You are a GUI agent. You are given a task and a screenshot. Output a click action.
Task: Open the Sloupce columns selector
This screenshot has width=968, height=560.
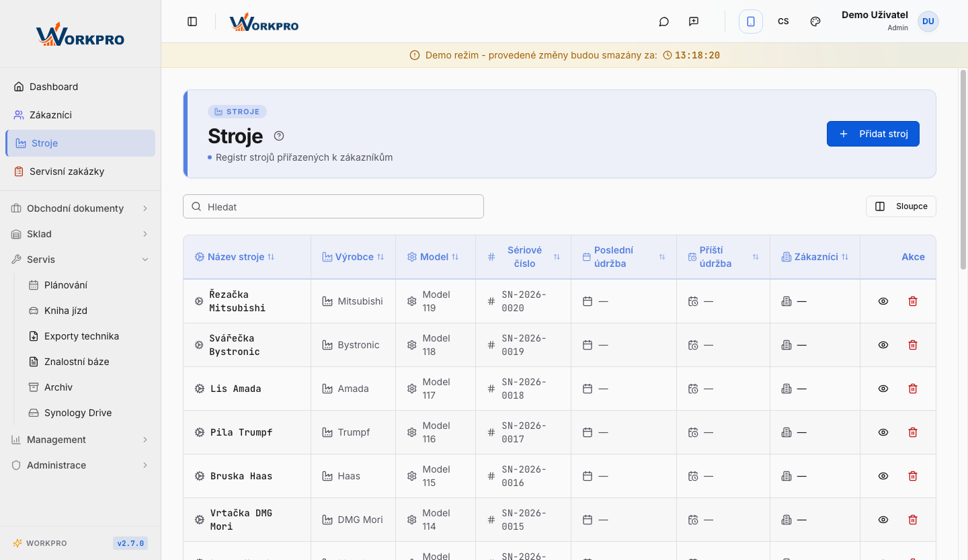pos(901,206)
